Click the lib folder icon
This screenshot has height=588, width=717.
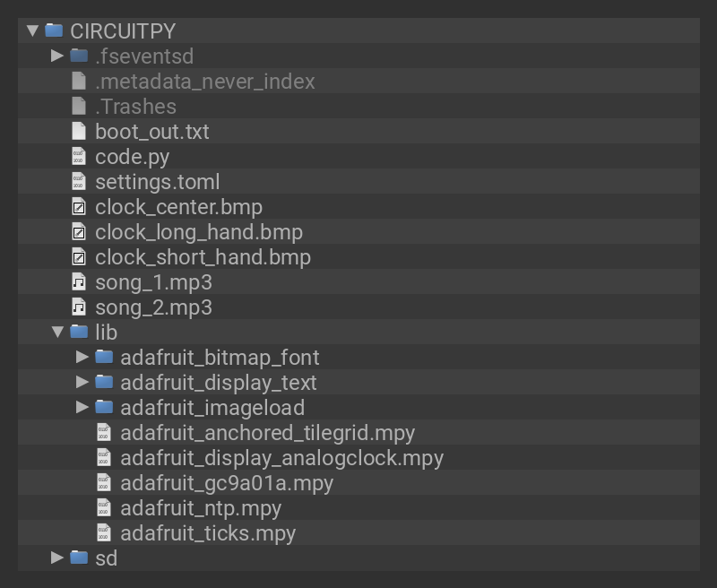[x=79, y=333]
